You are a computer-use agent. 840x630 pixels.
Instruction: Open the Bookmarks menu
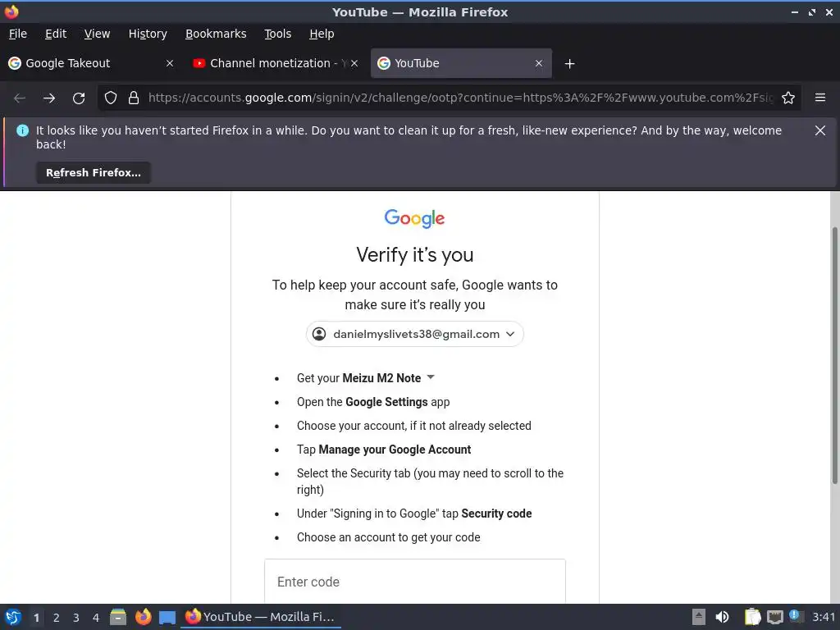click(x=216, y=34)
